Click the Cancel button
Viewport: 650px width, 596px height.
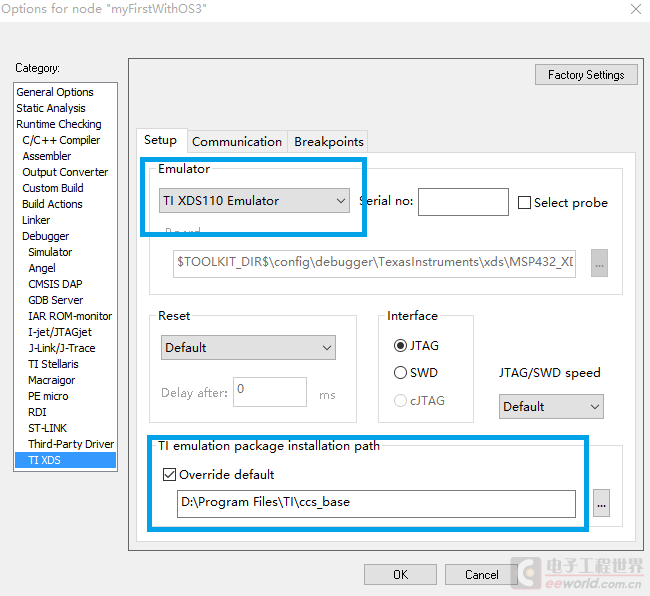481,574
